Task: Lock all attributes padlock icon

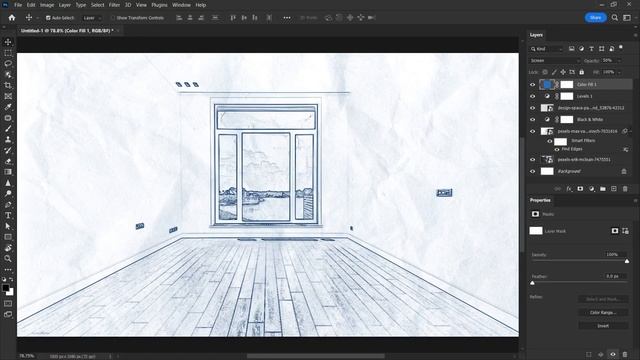Action: [582, 72]
